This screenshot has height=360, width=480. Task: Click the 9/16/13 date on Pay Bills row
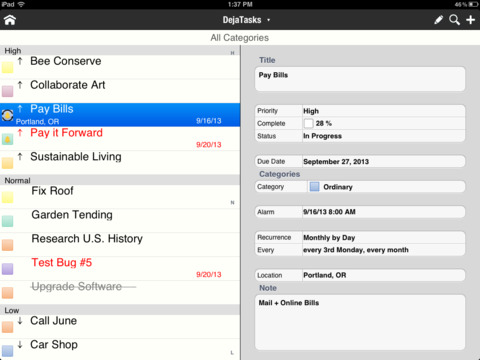(209, 121)
